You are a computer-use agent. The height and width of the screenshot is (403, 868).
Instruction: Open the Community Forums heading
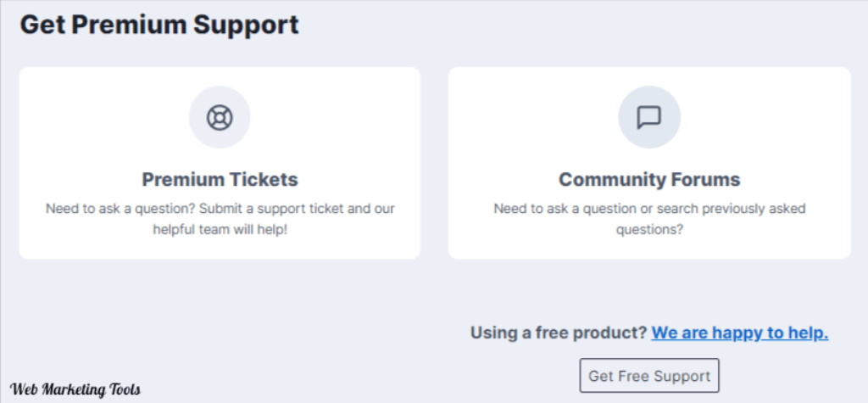tap(648, 180)
